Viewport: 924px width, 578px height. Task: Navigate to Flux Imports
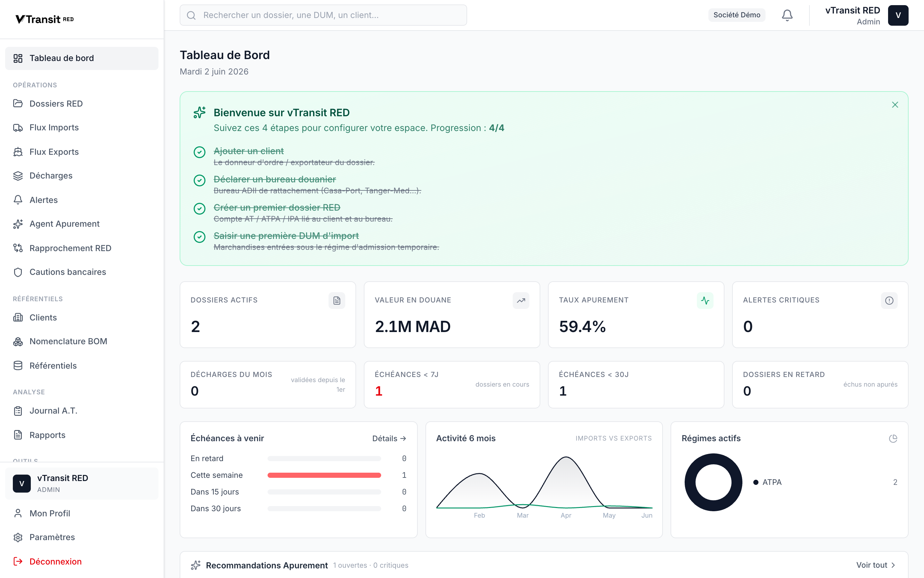coord(82,128)
